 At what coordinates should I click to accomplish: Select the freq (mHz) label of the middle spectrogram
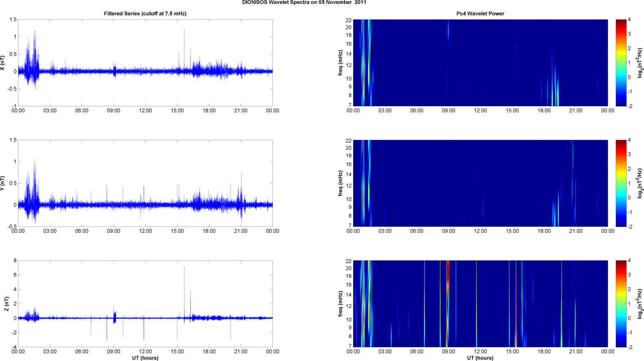(x=340, y=183)
